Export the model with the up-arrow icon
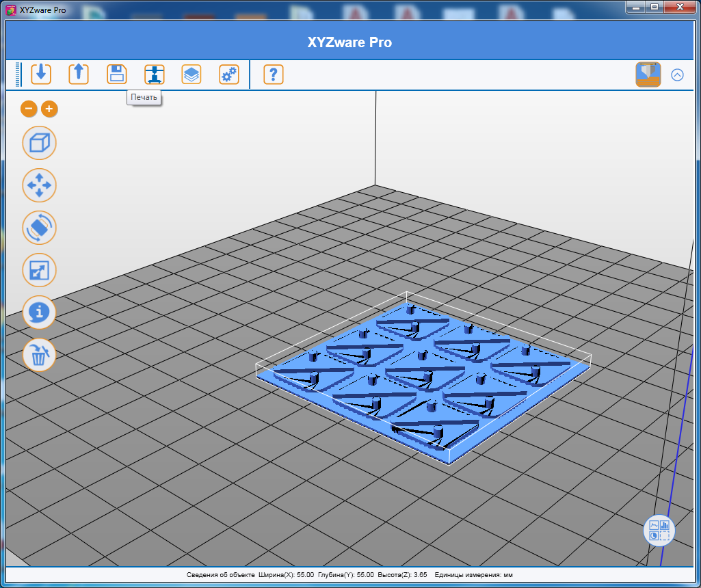 [79, 75]
